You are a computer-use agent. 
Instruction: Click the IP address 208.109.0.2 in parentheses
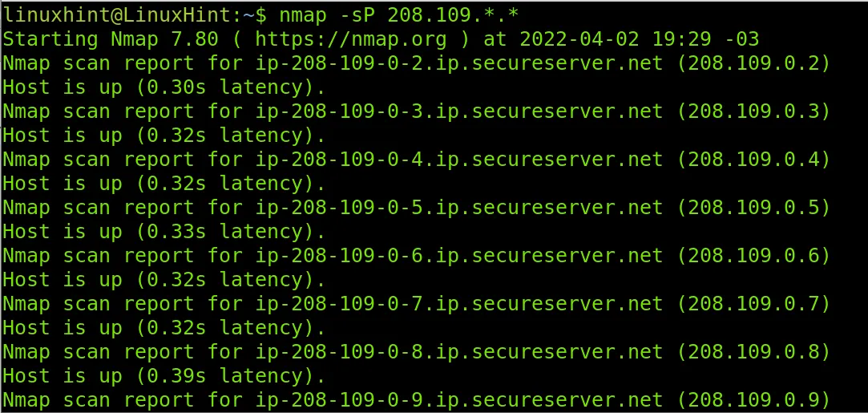pos(754,63)
